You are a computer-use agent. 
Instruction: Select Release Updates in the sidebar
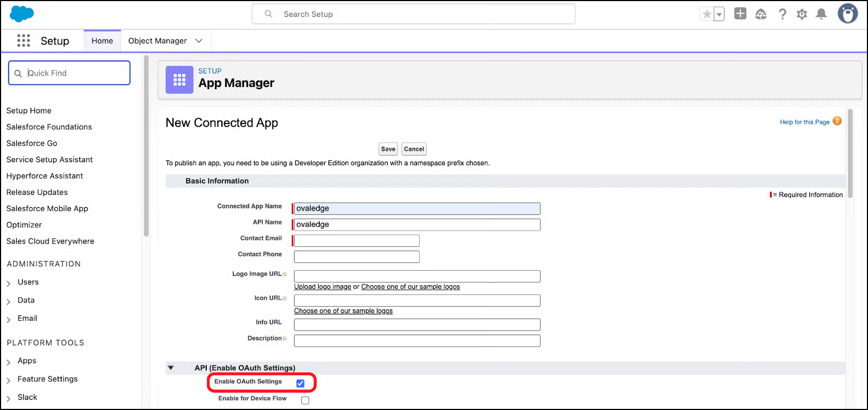(x=37, y=192)
